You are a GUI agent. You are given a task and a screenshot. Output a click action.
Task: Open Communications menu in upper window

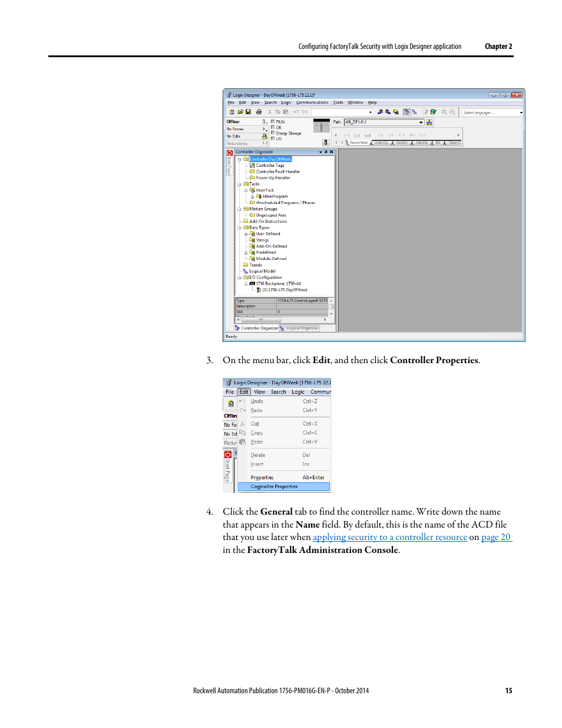[x=312, y=103]
